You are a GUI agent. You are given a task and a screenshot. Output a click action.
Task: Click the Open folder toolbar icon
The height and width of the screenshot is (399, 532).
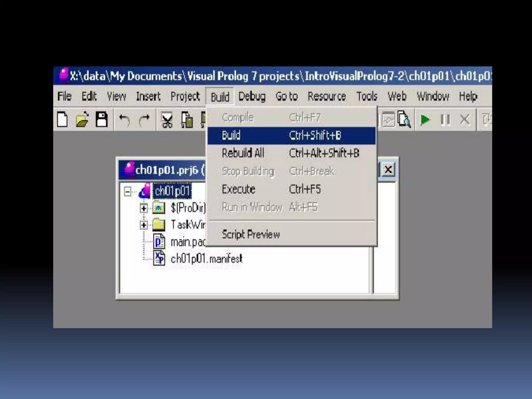click(x=82, y=120)
